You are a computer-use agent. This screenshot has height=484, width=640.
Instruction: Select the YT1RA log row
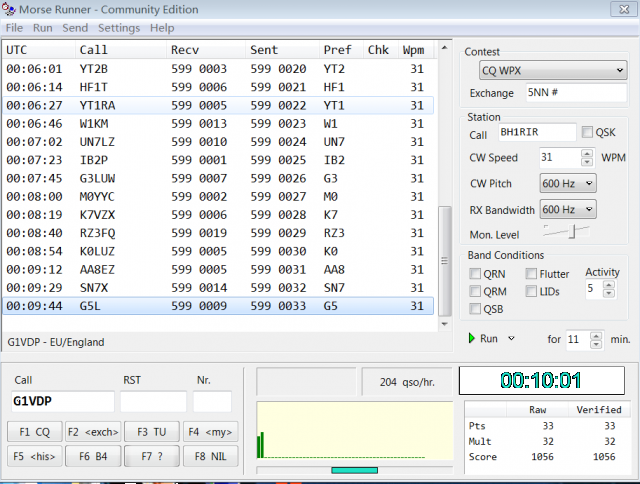(x=218, y=105)
